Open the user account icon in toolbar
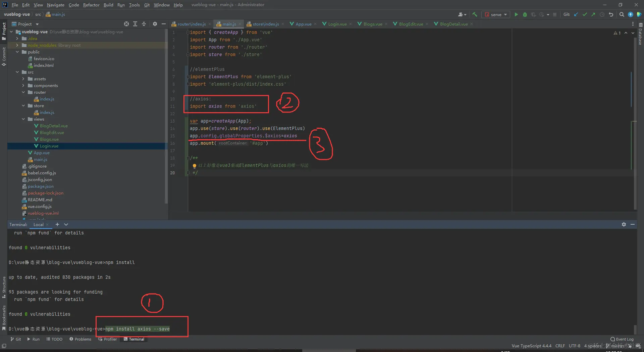Image resolution: width=644 pixels, height=352 pixels. 462,14
